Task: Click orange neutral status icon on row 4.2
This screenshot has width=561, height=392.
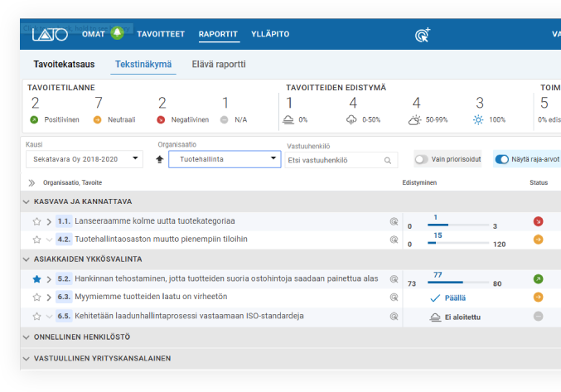Action: click(x=538, y=240)
